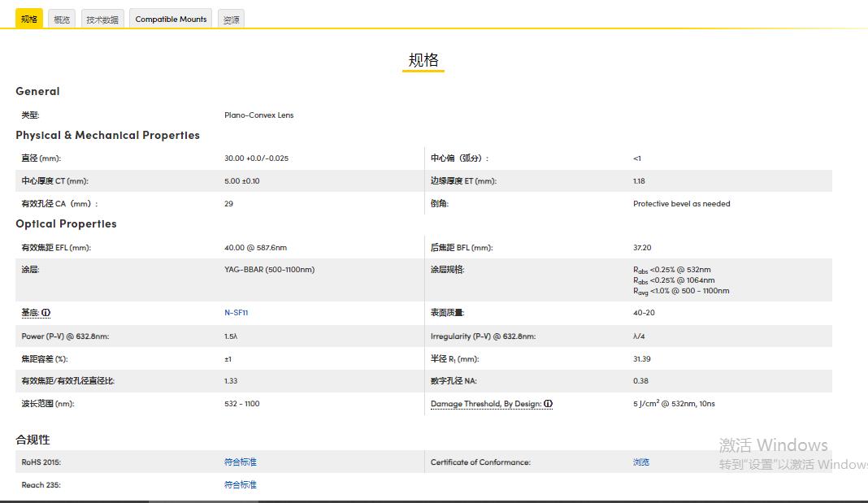Click the info icon beside Damage Threshold, By Design
The image size is (868, 503).
[x=549, y=404]
